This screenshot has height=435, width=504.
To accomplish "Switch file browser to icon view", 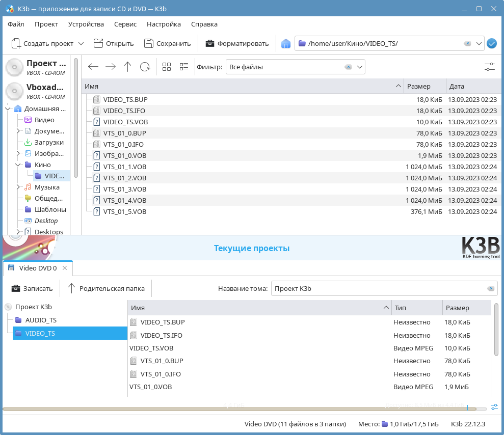I will pyautogui.click(x=167, y=67).
